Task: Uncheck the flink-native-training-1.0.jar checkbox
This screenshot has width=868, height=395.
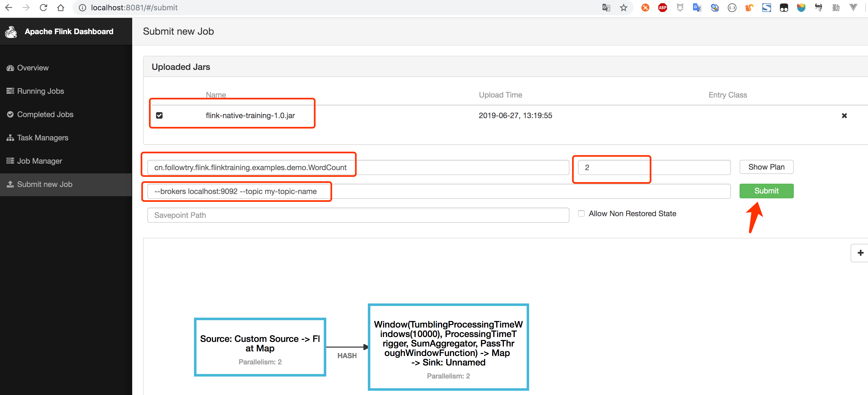Action: click(x=159, y=115)
